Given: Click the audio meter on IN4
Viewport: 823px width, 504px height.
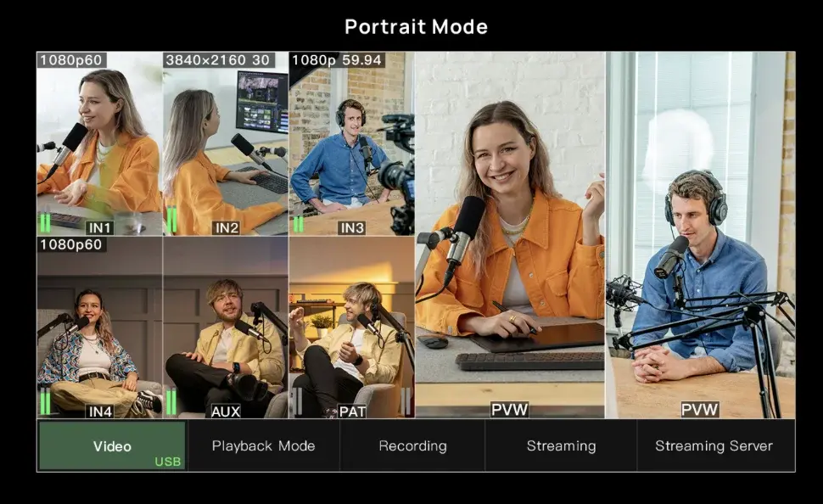Looking at the screenshot, I should pyautogui.click(x=45, y=401).
